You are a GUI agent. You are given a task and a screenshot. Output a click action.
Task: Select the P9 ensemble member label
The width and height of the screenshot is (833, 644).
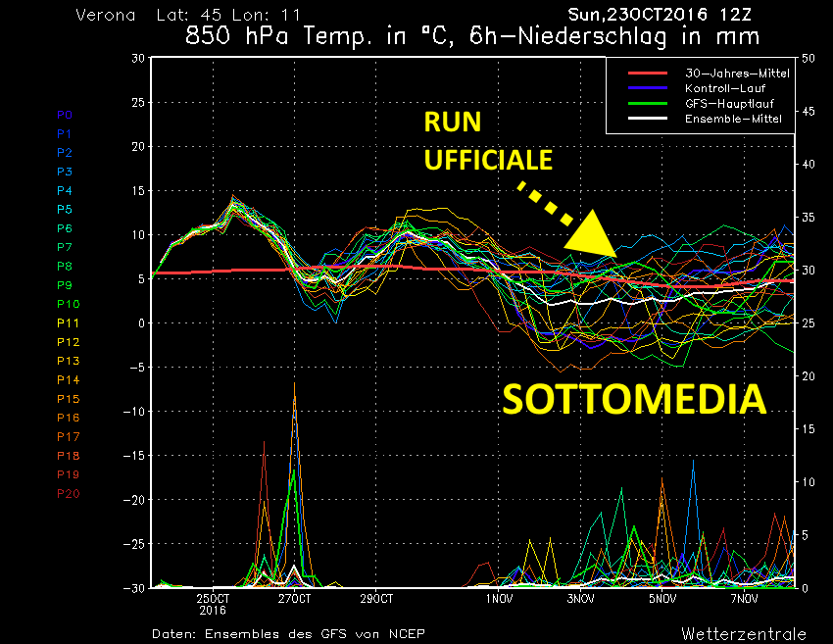click(x=65, y=285)
